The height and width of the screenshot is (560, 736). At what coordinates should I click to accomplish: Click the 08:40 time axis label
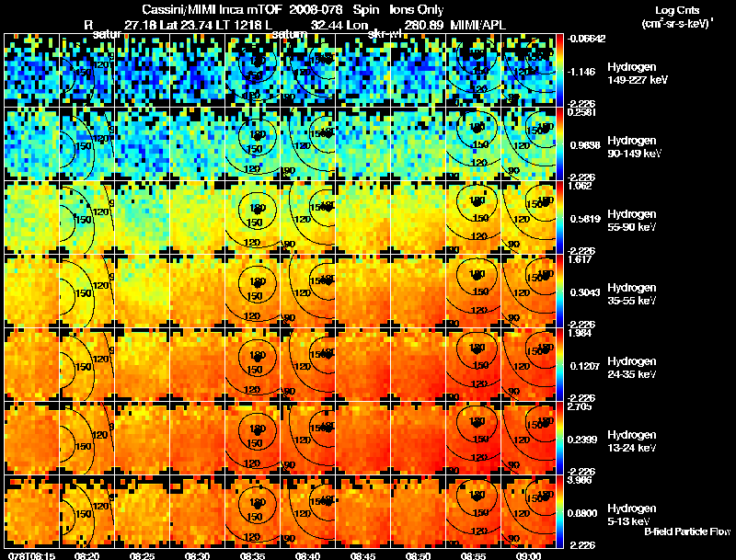coord(307,556)
